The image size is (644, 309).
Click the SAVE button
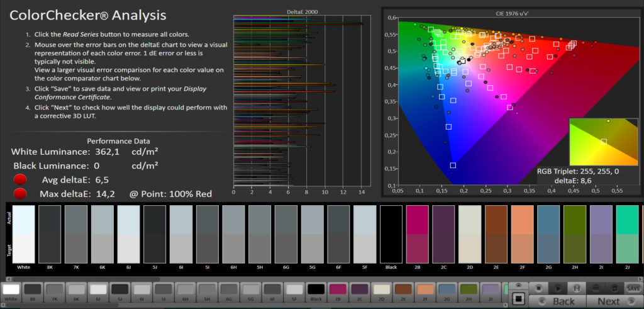point(634,288)
